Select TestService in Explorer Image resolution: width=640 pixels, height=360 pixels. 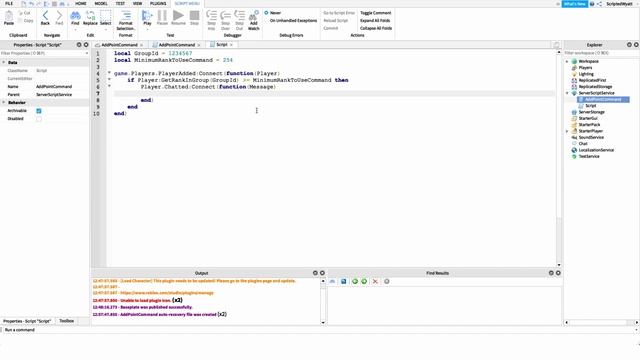(589, 156)
